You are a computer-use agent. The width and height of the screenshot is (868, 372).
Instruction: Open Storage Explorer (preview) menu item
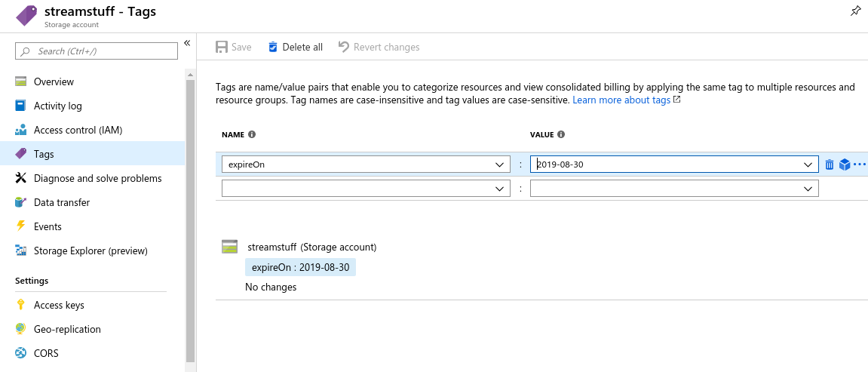pos(93,251)
